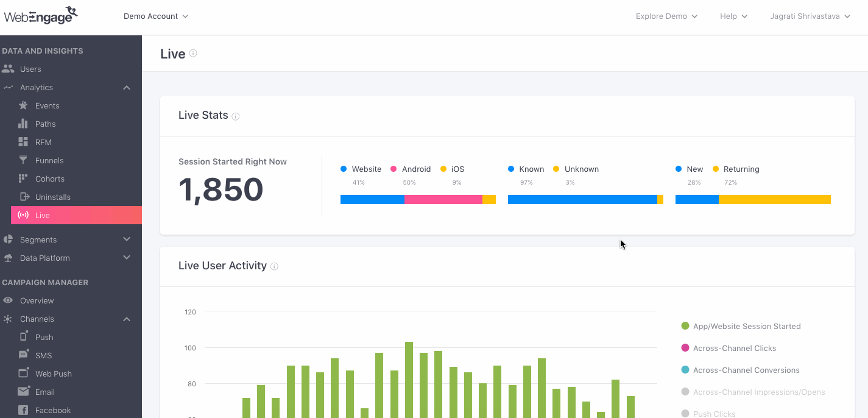868x418 pixels.
Task: Click the Cohorts icon
Action: coord(23,179)
